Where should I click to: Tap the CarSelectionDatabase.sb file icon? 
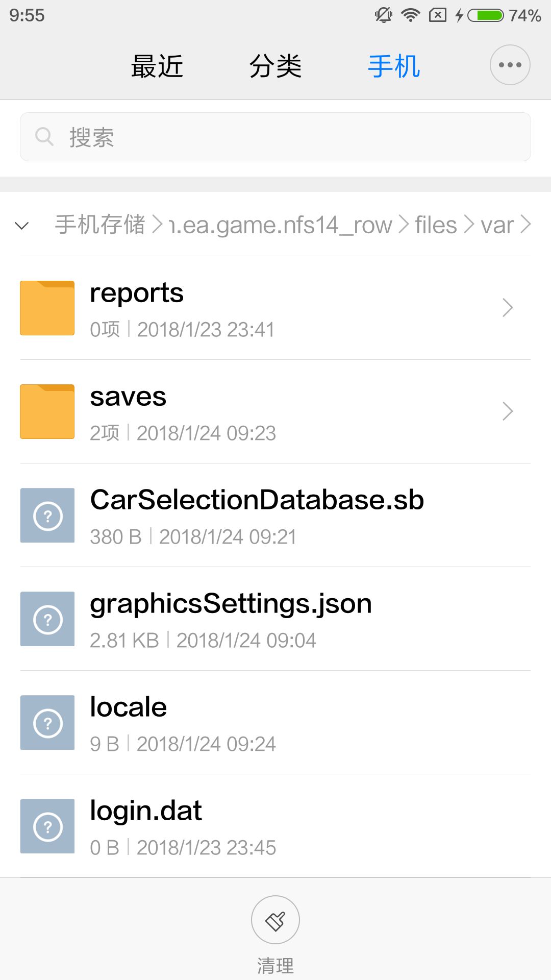47,515
